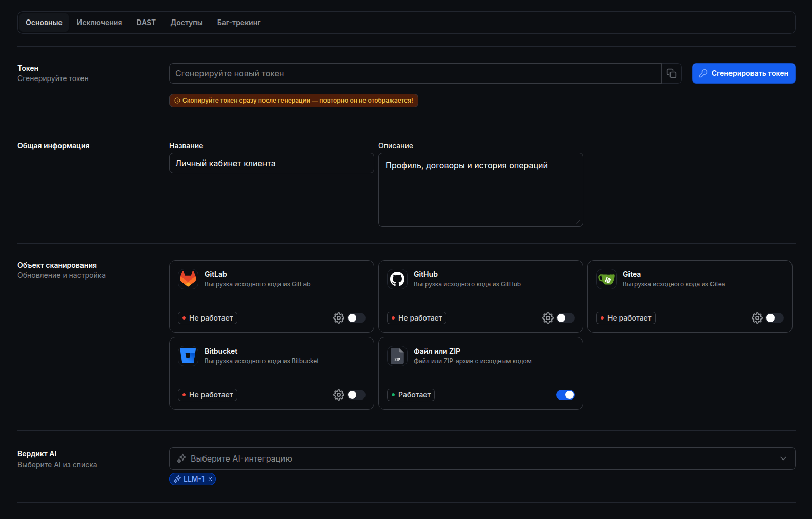
Task: Click the text Выгрузка исходного кода из GitLab
Action: pos(257,284)
